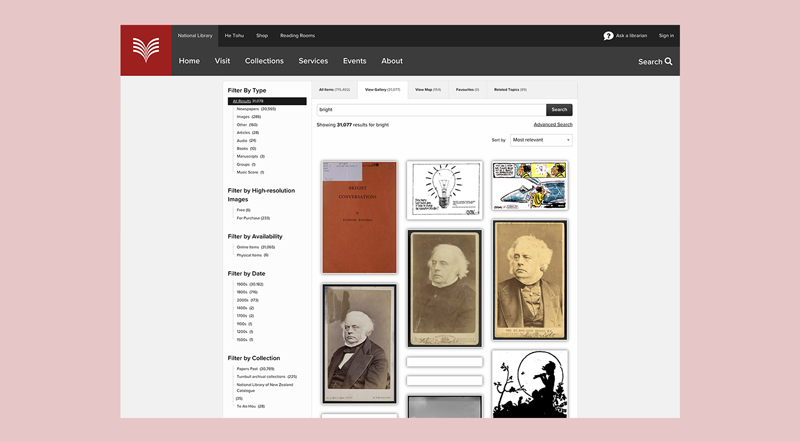
Task: Filter results by Newspapers type
Action: point(256,109)
